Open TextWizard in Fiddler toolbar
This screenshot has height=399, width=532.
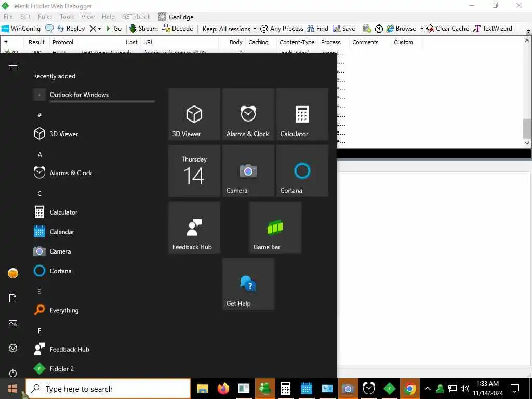tap(493, 29)
